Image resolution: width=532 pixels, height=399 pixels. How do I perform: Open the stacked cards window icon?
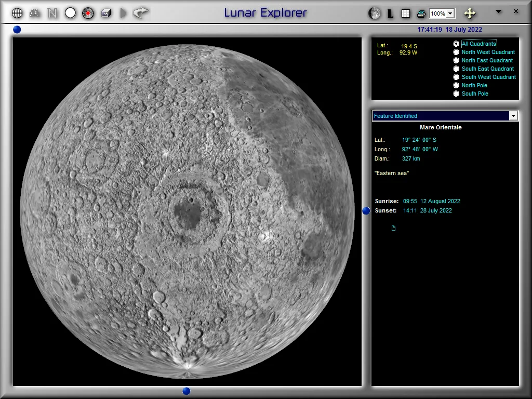point(106,13)
